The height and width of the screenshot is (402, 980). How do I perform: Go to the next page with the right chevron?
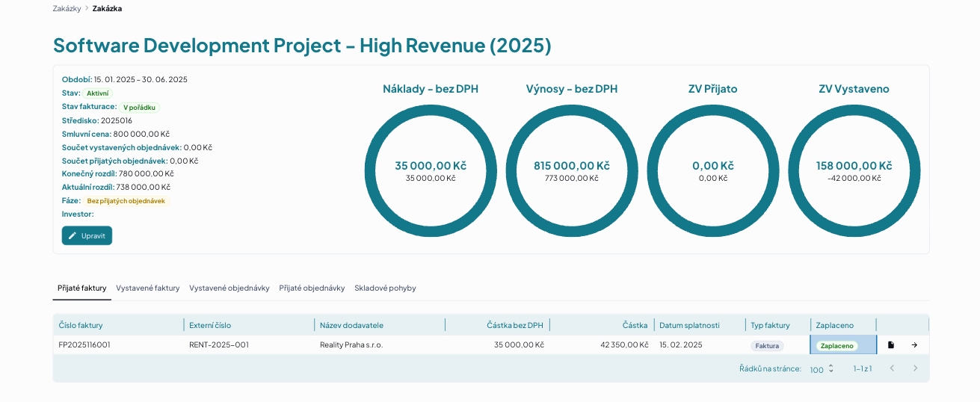point(915,368)
